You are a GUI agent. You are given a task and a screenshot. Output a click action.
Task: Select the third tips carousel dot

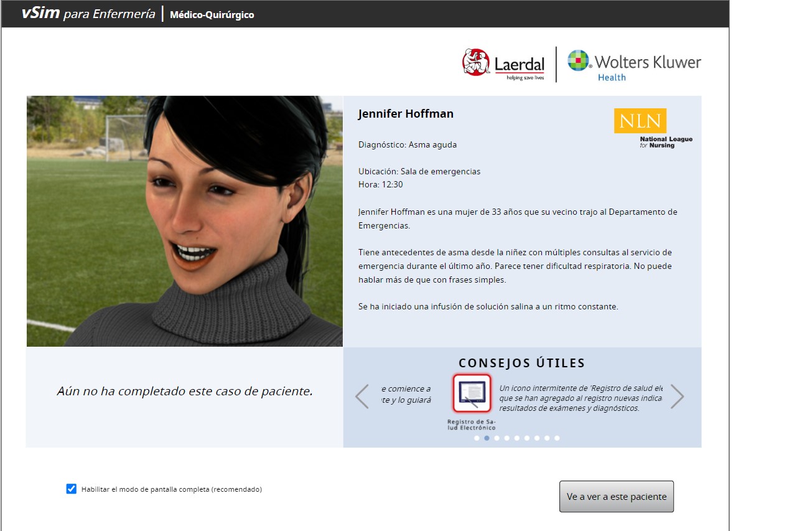click(x=497, y=438)
